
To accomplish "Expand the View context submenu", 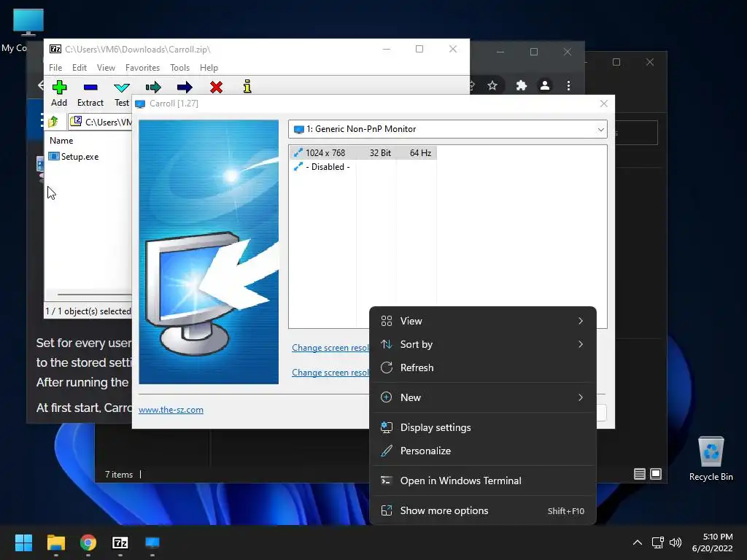I will point(482,321).
